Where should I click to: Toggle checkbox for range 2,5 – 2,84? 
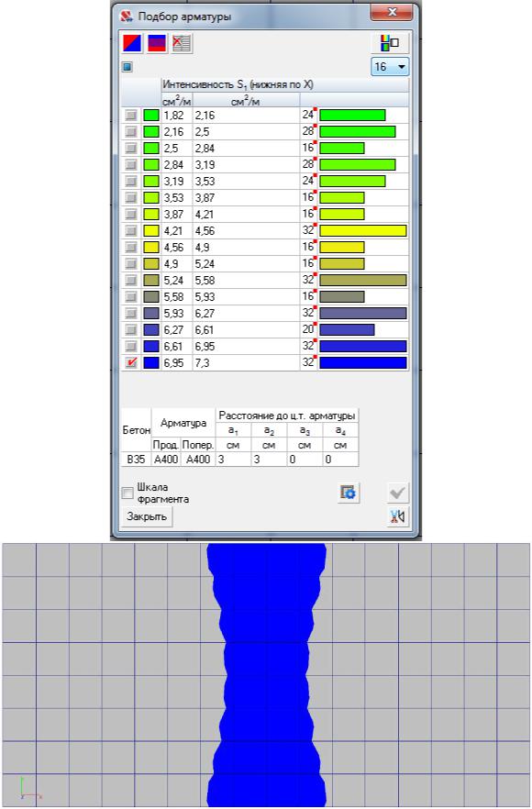(x=131, y=148)
